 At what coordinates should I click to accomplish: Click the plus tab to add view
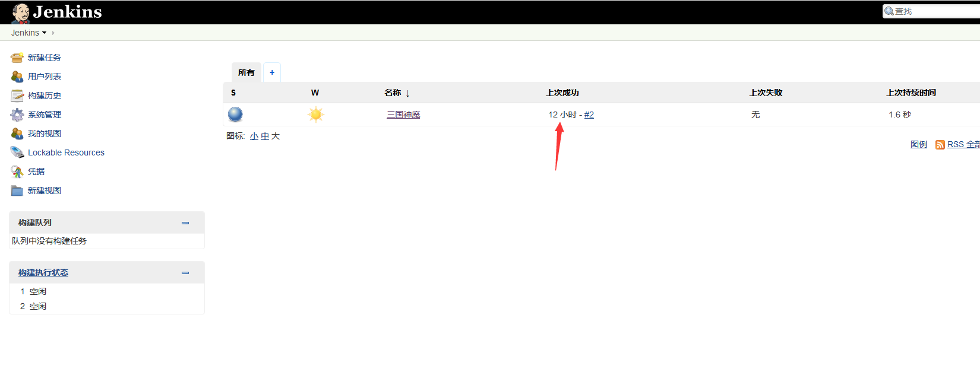pos(272,72)
